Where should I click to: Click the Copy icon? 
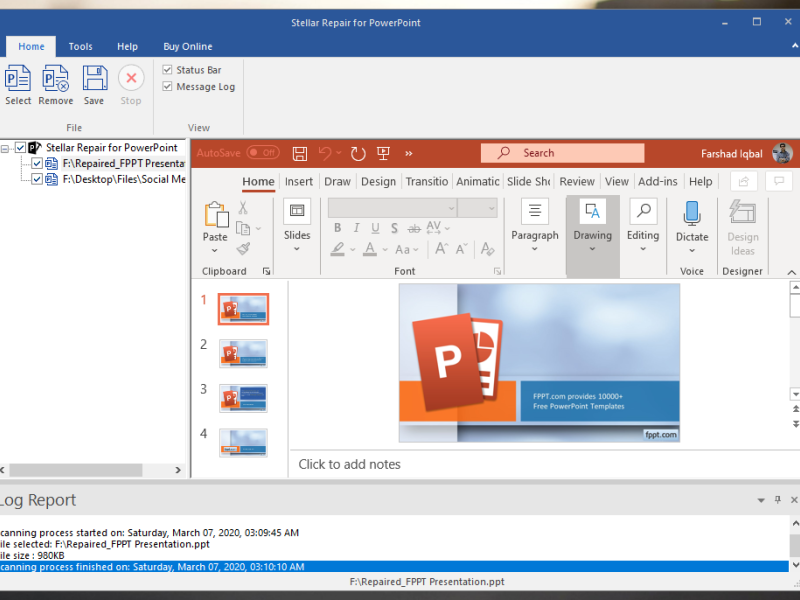pos(243,229)
